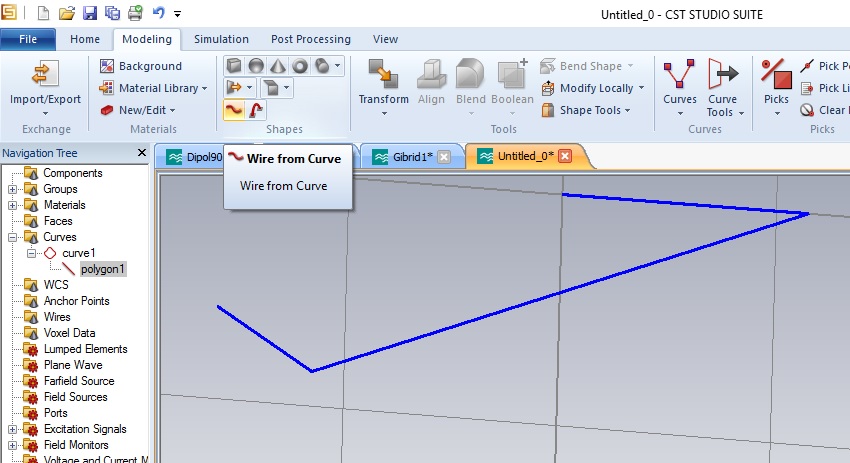Click the Blend tool
Viewport: 850px width, 463px height.
(471, 87)
